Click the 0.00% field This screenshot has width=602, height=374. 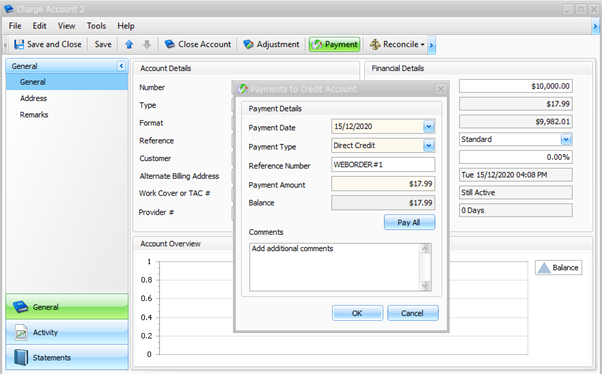pos(516,157)
